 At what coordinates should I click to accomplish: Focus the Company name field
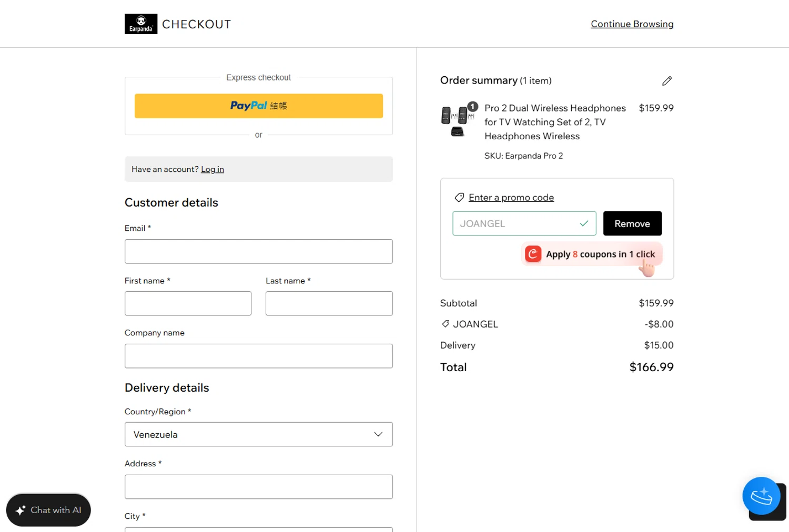coord(259,356)
